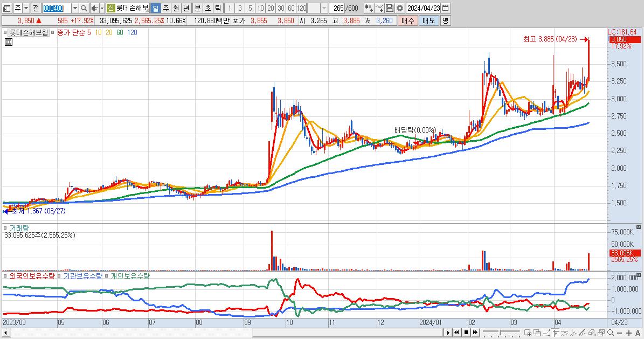Open the 주 market type dropdown arrow
This screenshot has width=644, height=339.
click(x=26, y=8)
